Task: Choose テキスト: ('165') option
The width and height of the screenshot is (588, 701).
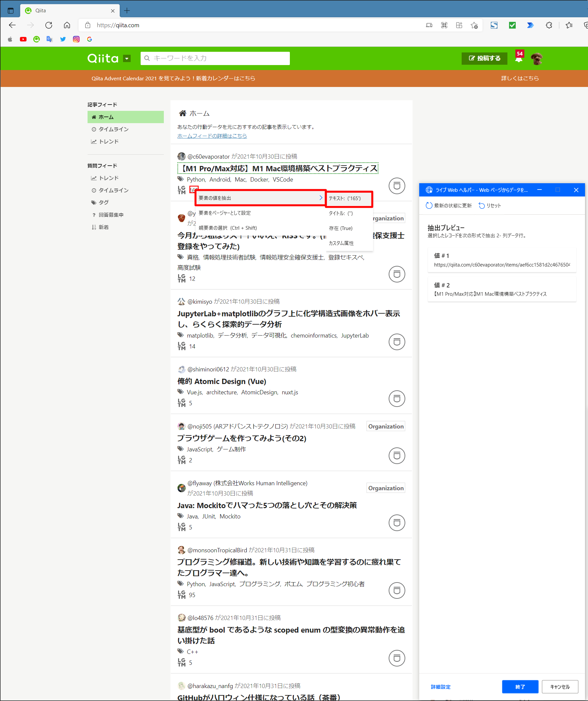Action: (349, 198)
